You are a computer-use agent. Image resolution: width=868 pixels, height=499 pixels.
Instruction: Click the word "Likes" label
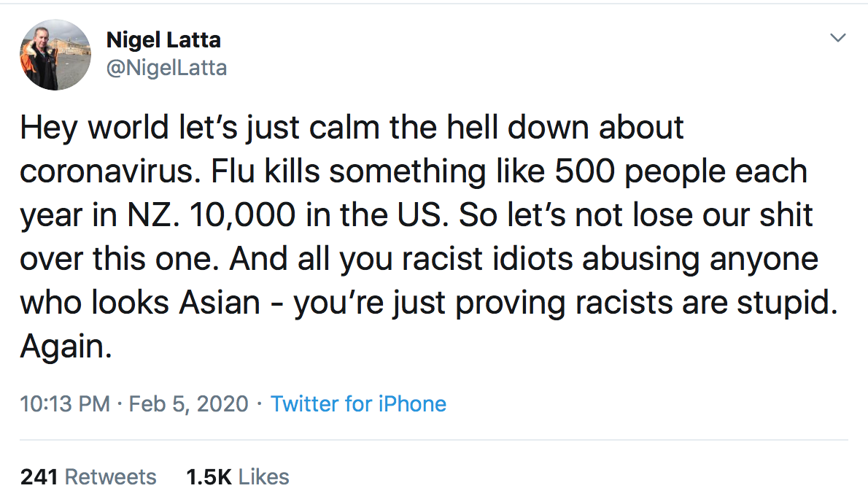coord(264,477)
